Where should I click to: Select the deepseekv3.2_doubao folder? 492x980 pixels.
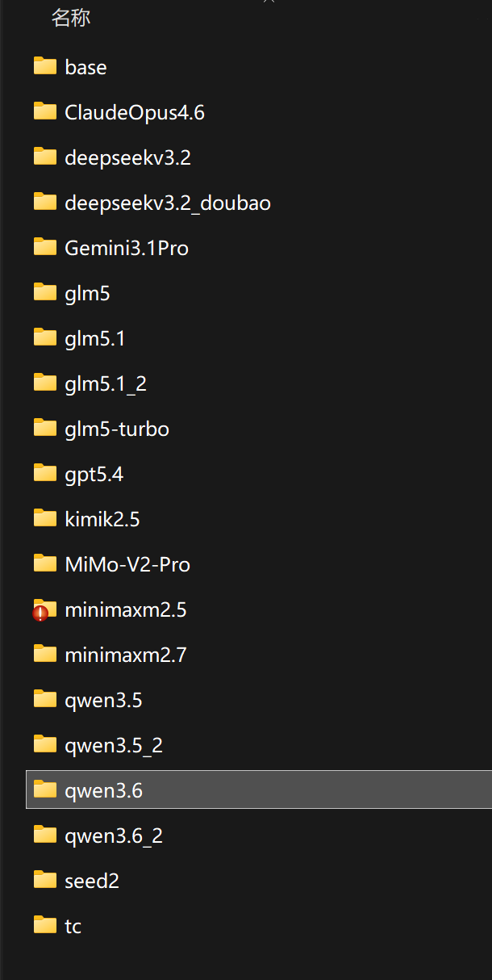tap(259, 203)
